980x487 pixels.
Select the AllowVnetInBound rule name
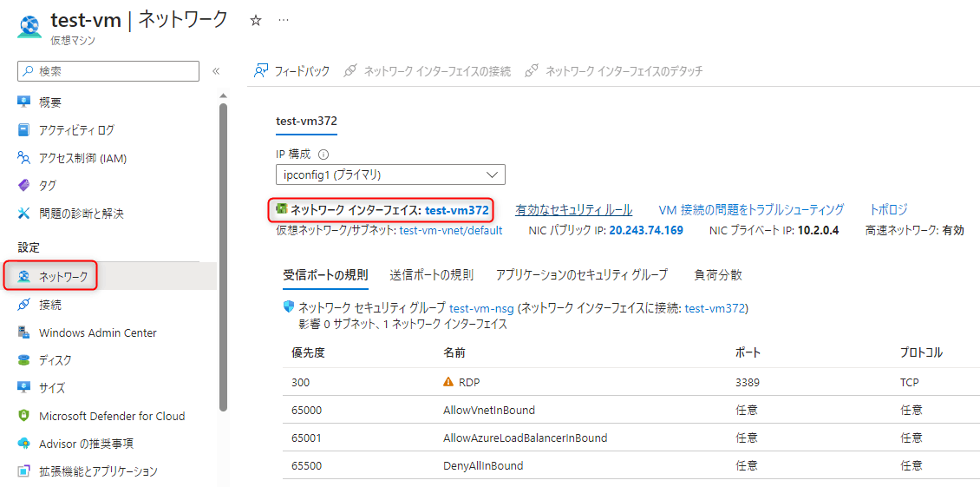click(x=488, y=410)
